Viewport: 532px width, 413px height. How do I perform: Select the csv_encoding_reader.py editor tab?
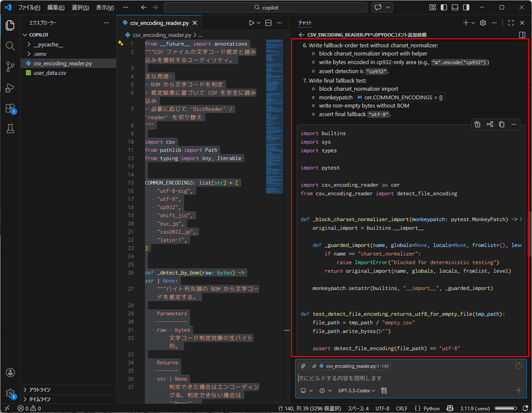point(159,23)
